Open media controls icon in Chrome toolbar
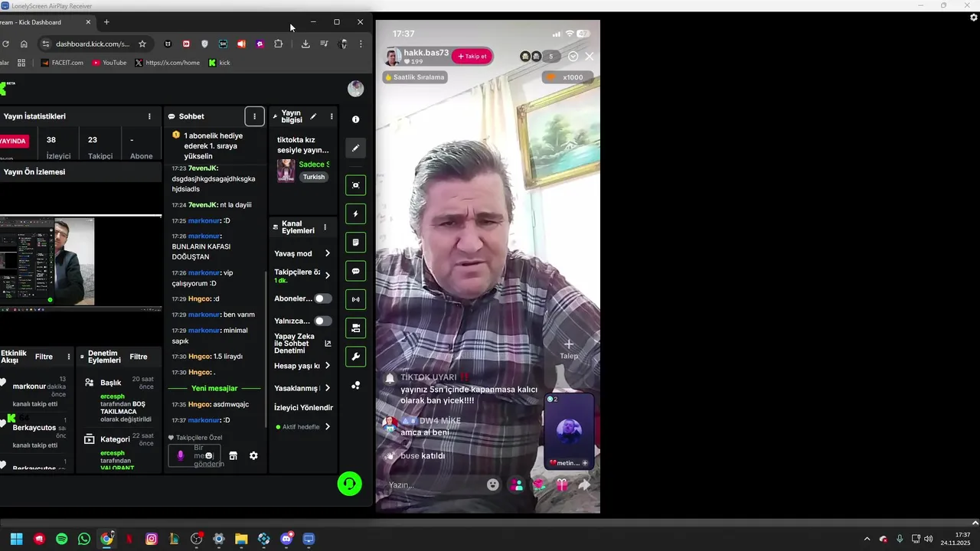The image size is (980, 551). 324,44
